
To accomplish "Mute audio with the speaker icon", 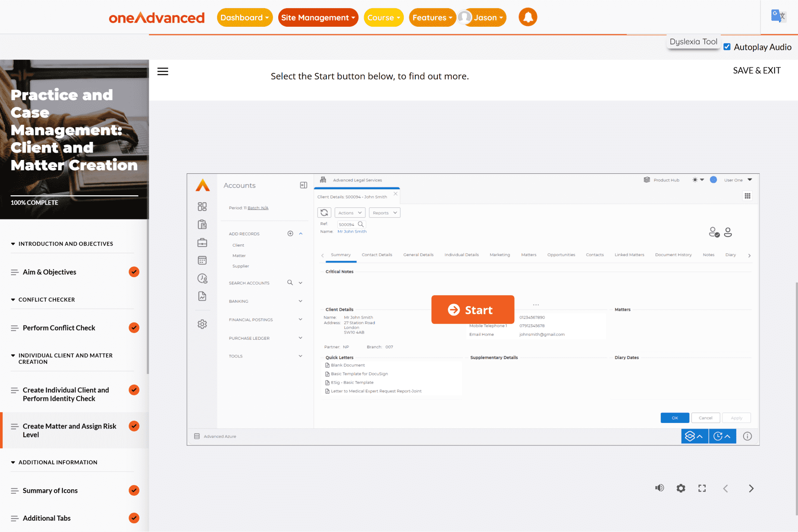I will (x=660, y=488).
